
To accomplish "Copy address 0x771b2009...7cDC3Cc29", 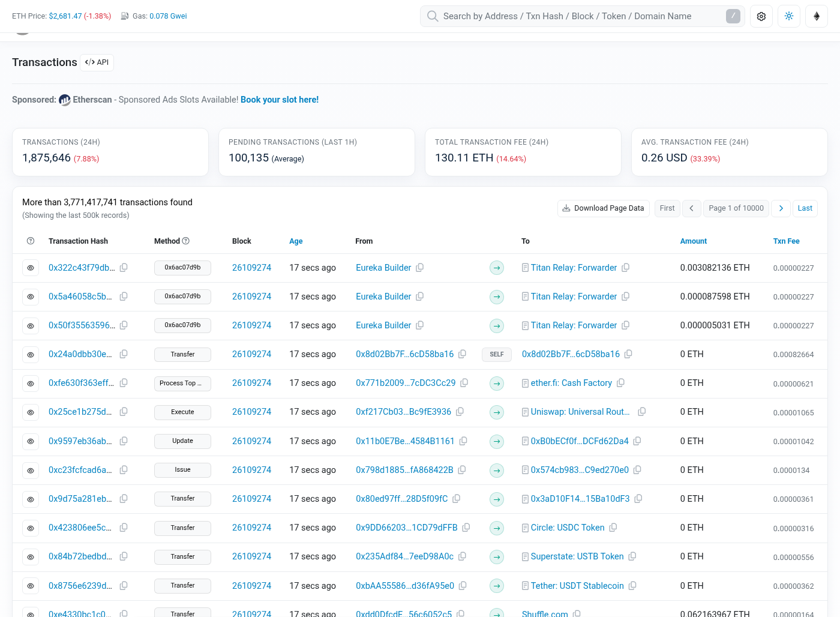I will [464, 383].
